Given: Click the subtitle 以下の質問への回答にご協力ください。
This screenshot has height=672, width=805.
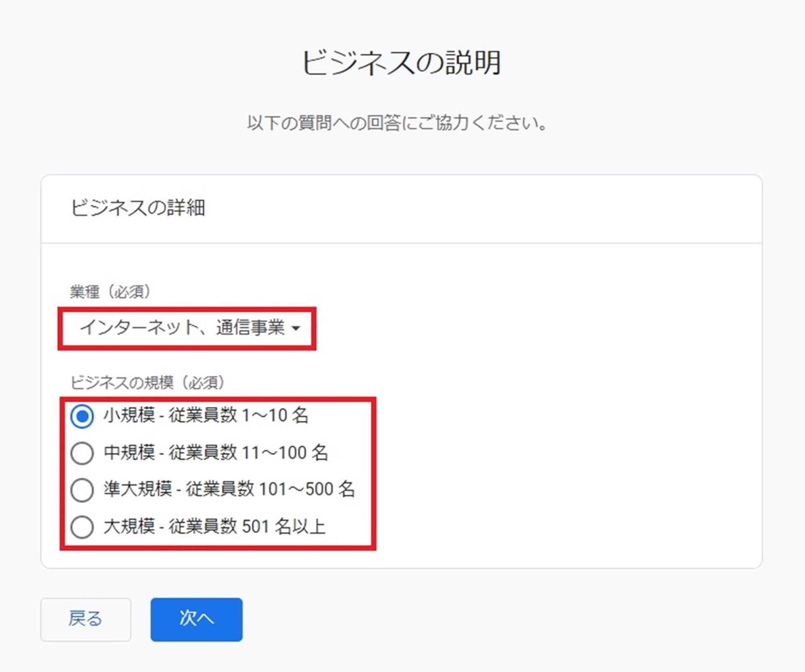Looking at the screenshot, I should [x=397, y=123].
